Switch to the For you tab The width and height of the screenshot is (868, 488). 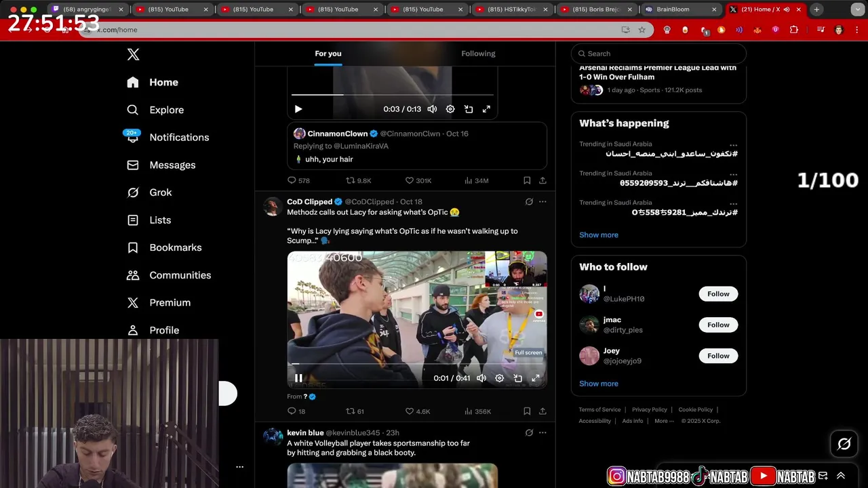(328, 54)
